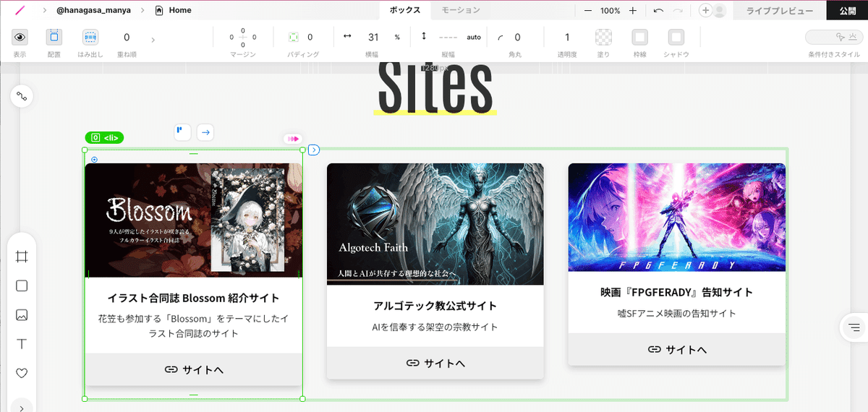Edit the パディング value field

310,37
